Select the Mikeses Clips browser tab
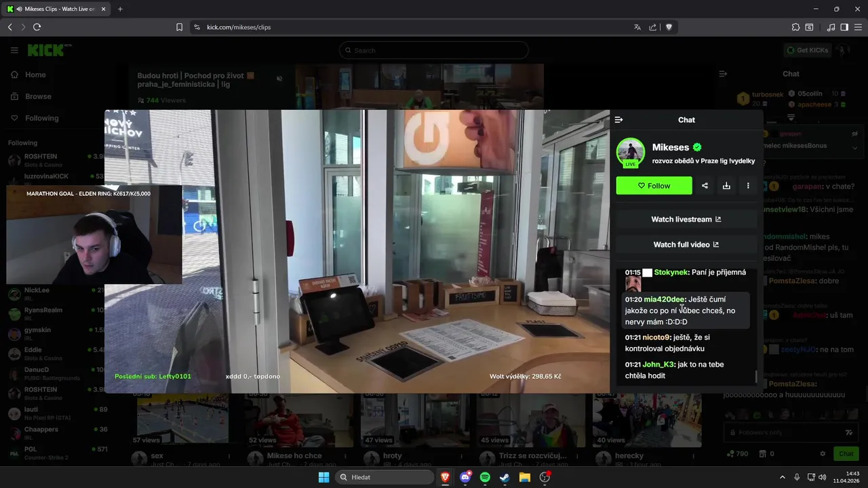Viewport: 868px width, 488px height. click(56, 9)
